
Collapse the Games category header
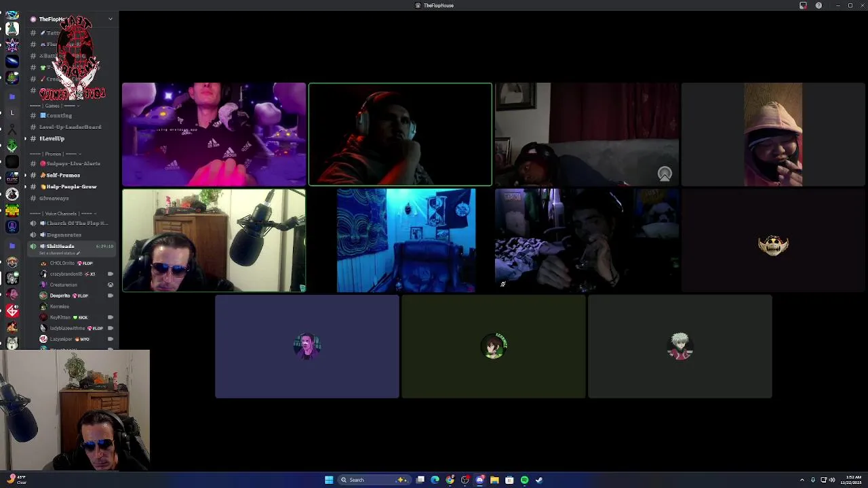click(54, 106)
